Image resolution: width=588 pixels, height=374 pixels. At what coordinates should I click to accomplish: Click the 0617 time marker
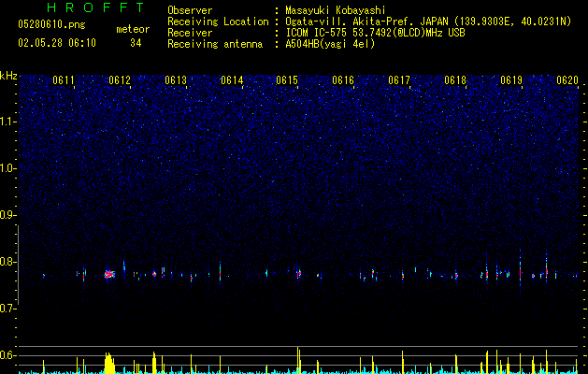(x=399, y=80)
